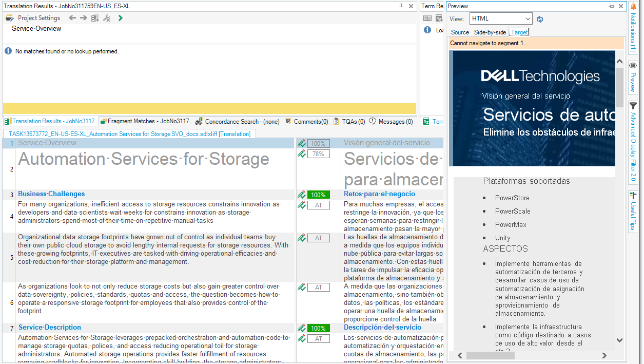Open the translation memory options wrench icon
This screenshot has height=364, width=644.
coord(107,17)
